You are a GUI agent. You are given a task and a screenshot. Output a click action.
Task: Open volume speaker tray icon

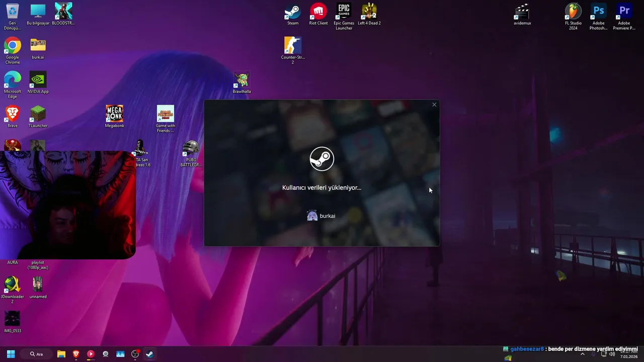612,354
